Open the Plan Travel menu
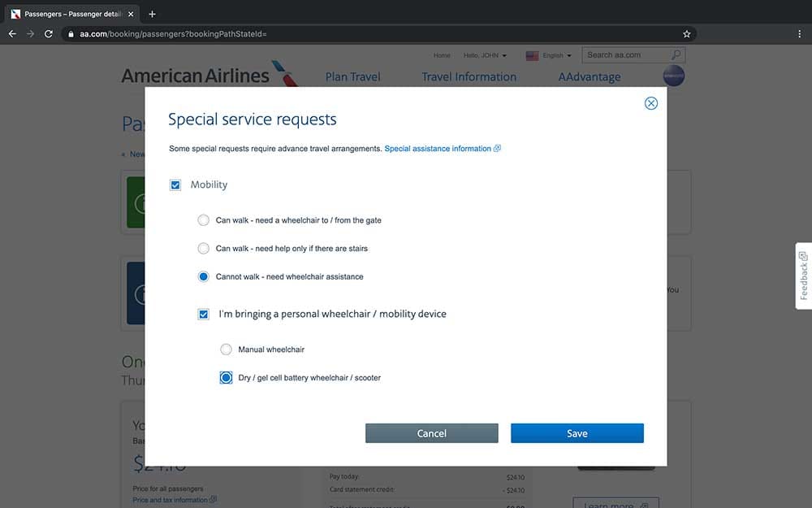The height and width of the screenshot is (508, 812). coord(352,76)
